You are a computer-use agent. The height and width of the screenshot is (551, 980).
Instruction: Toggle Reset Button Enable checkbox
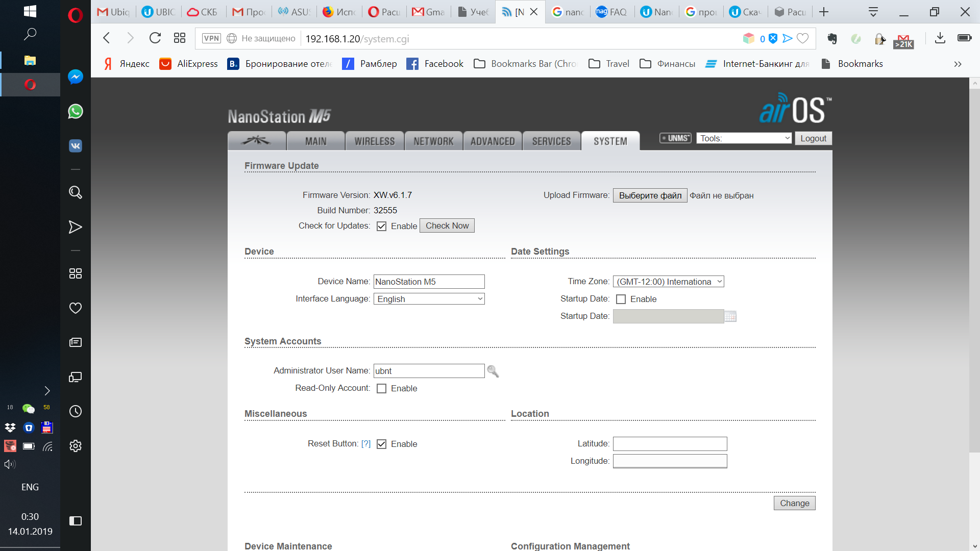381,444
